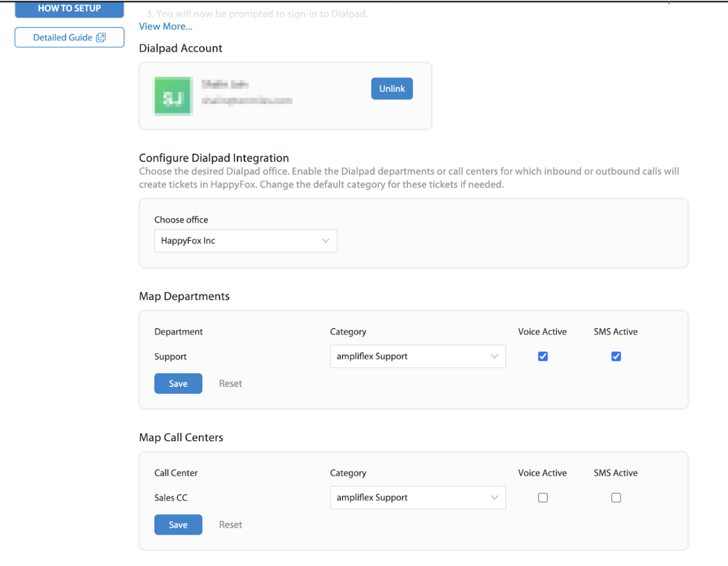Expand instructions via View More link

point(165,26)
